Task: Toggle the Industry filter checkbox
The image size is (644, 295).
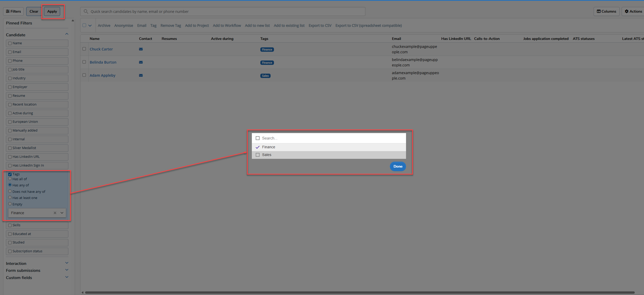Action: (10, 78)
